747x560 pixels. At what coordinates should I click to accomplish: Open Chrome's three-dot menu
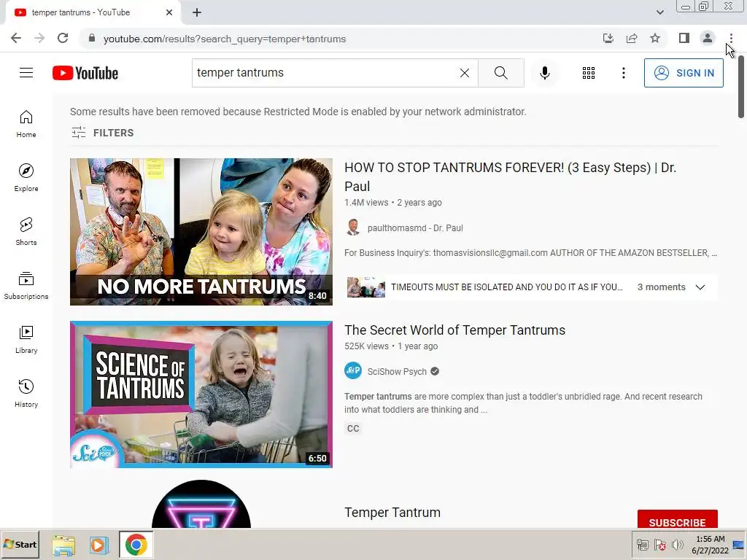coord(731,38)
